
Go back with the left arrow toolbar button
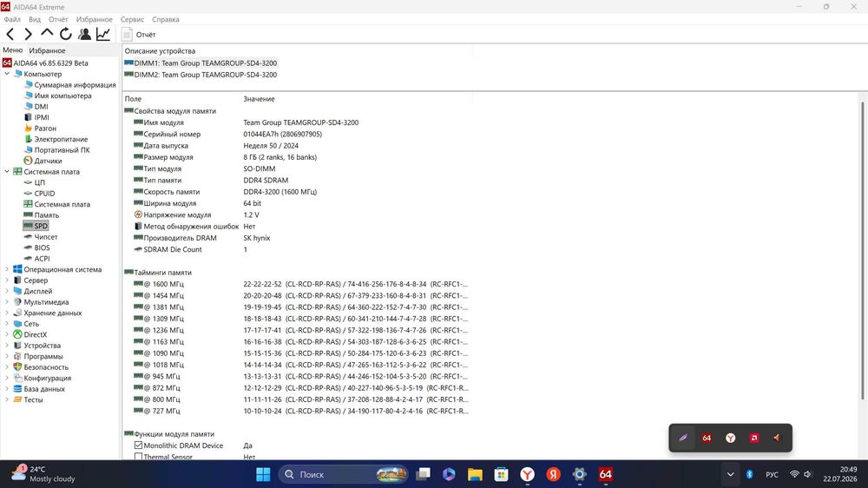10,35
